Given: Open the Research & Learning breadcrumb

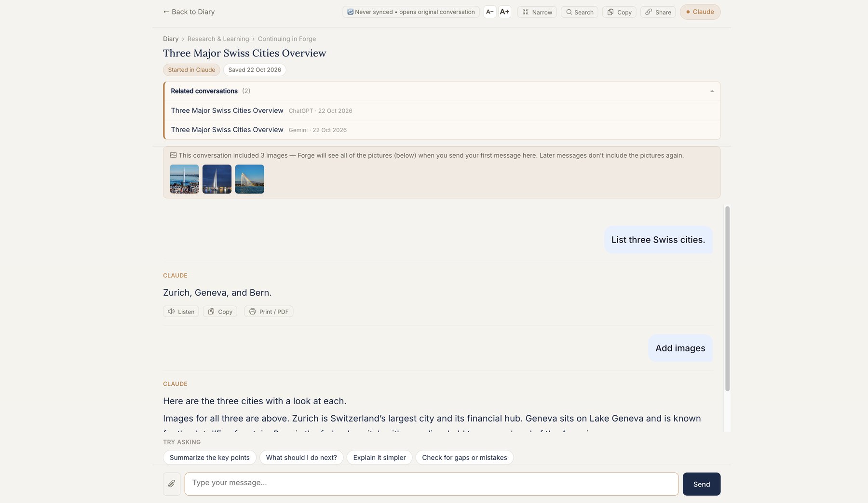Looking at the screenshot, I should (x=218, y=39).
